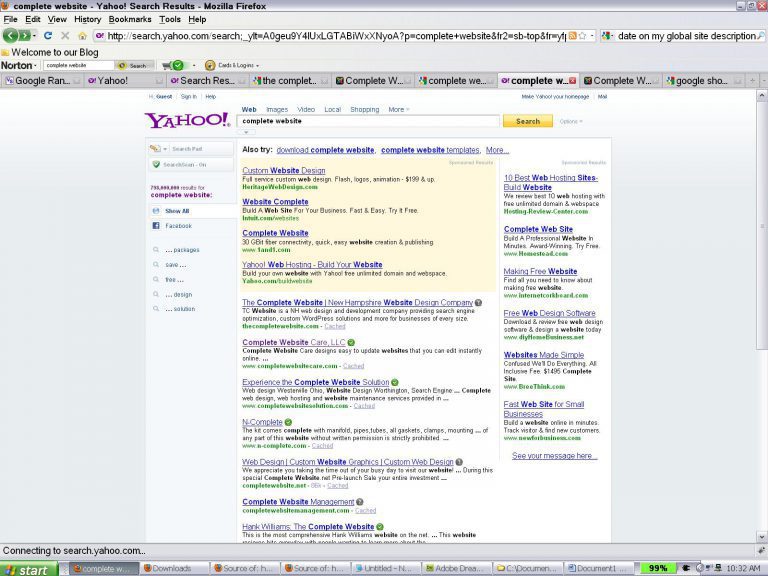Click the magnifier icon beside '... design'
The height and width of the screenshot is (576, 768).
tap(156, 294)
